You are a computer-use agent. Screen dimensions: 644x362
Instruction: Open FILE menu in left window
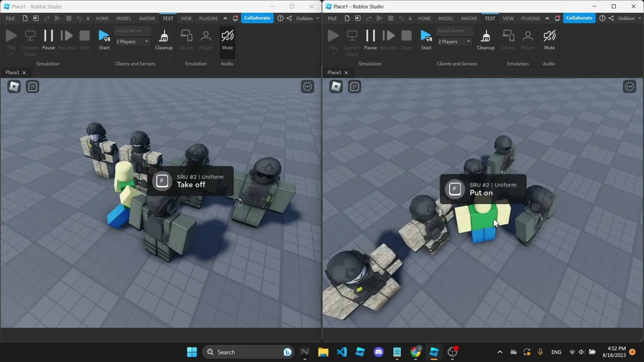coord(10,19)
